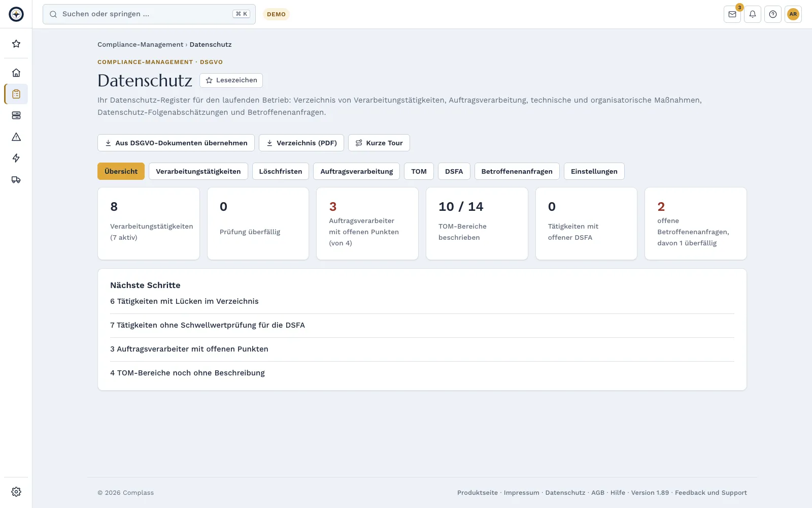Click Hilfe footer link
Screen dimensions: 812x508
coord(618,493)
